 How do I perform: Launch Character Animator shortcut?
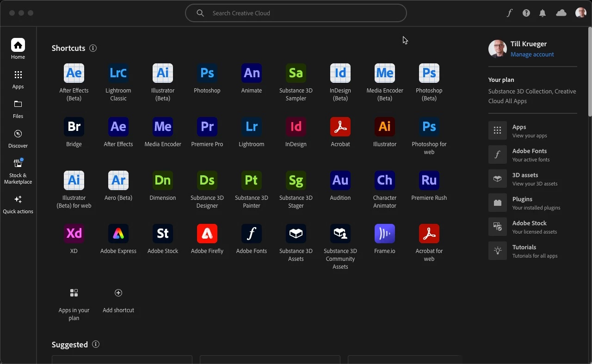point(385,180)
